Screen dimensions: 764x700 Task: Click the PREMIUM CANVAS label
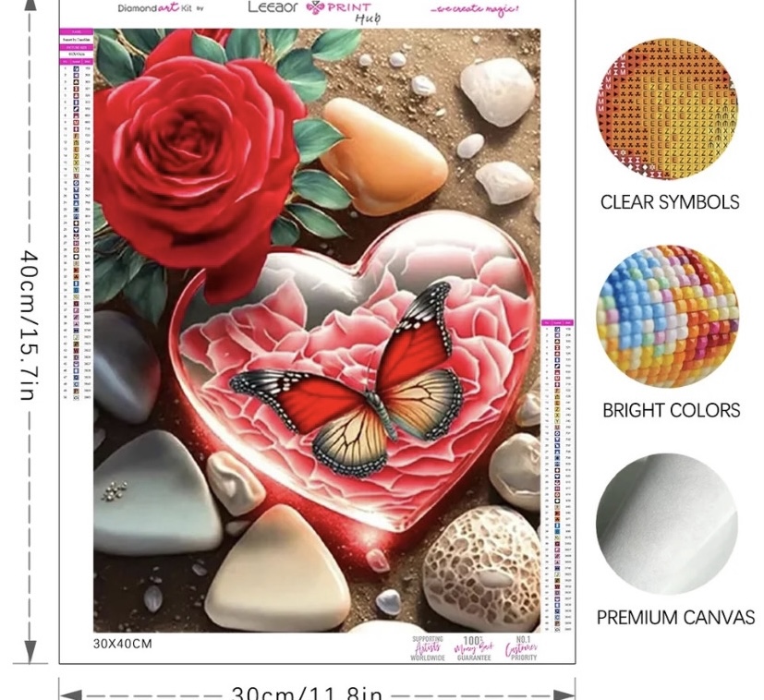coord(675,617)
